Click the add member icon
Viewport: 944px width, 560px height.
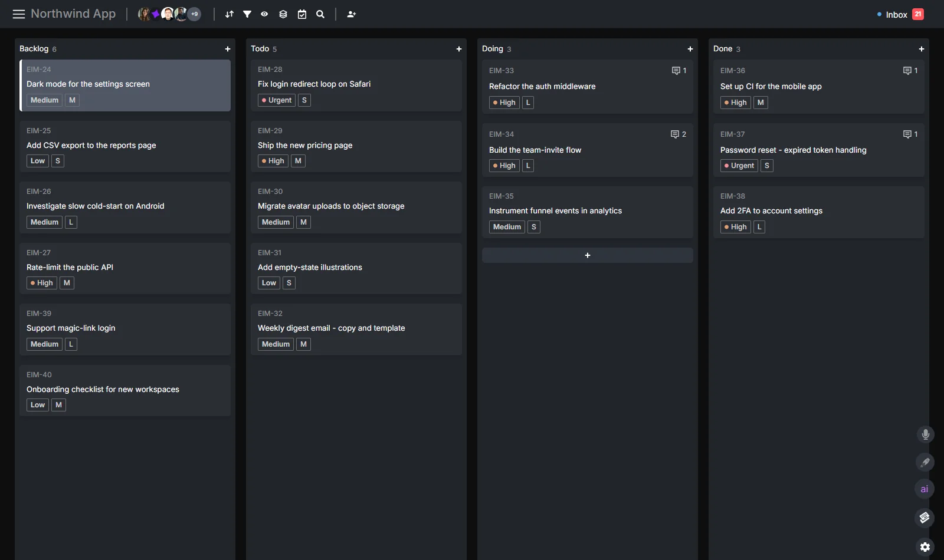[352, 14]
